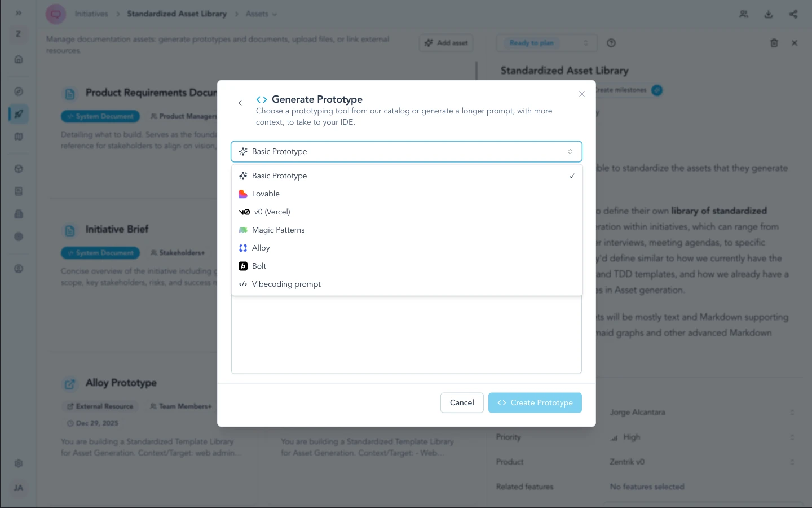
Task: Expand the Assets breadcrumb dropdown
Action: coord(260,14)
